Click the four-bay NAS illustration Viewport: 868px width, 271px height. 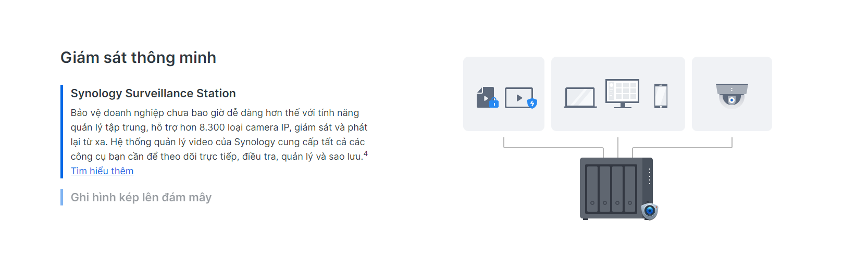click(616, 188)
